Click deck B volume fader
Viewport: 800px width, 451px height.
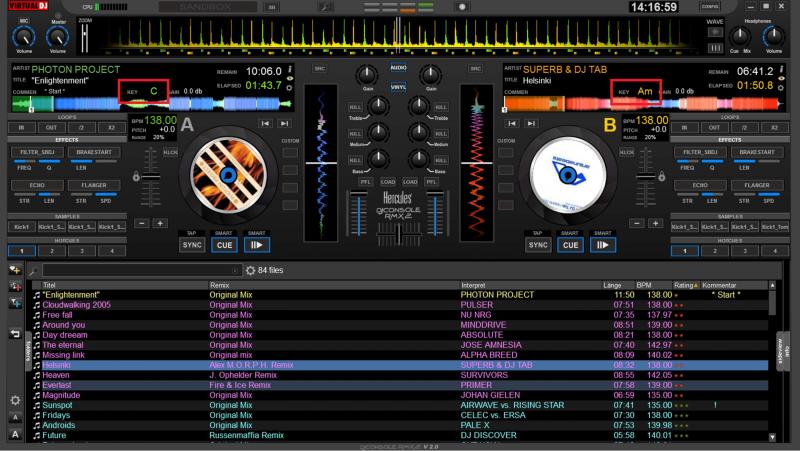435,193
